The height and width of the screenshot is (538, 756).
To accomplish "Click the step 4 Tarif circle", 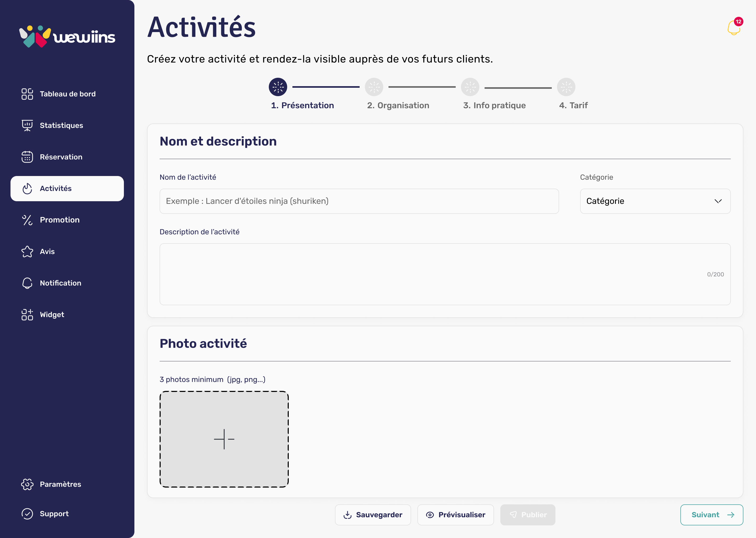I will point(566,87).
